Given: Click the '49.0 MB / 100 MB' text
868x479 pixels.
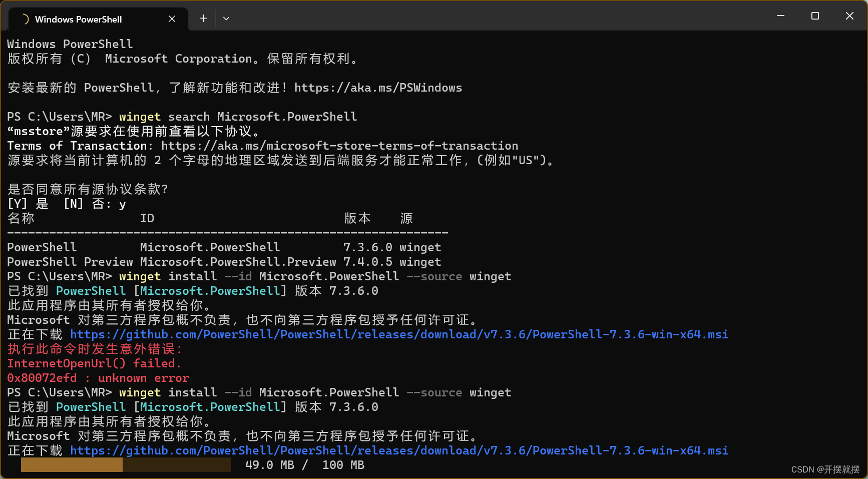Looking at the screenshot, I should click(x=305, y=465).
